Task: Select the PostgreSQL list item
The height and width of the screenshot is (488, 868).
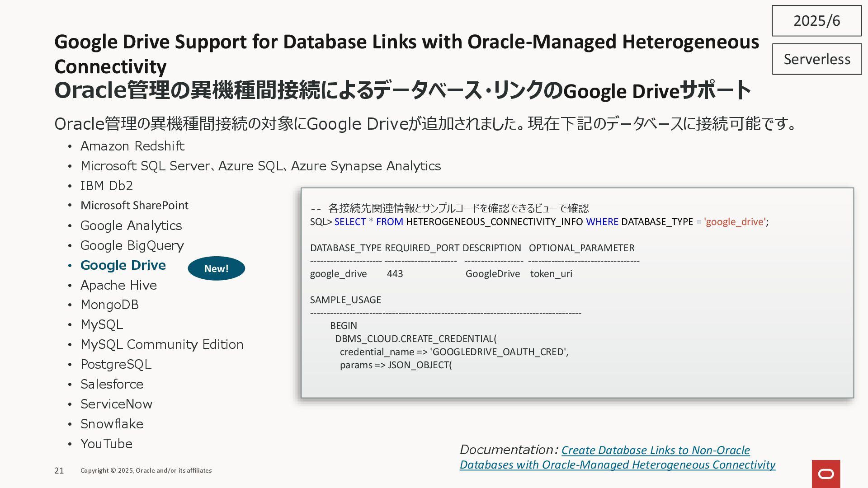Action: 116,364
